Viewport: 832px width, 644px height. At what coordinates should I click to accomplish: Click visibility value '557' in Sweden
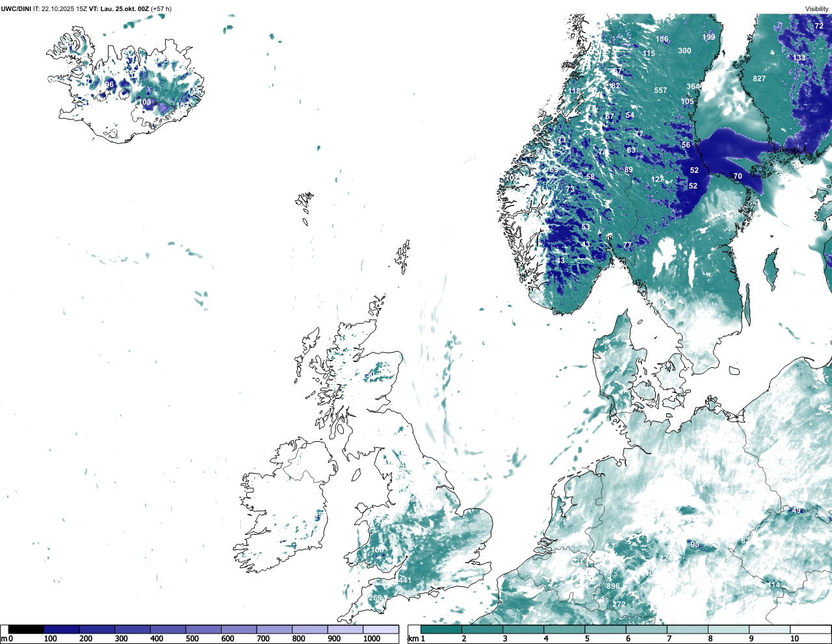click(x=660, y=90)
